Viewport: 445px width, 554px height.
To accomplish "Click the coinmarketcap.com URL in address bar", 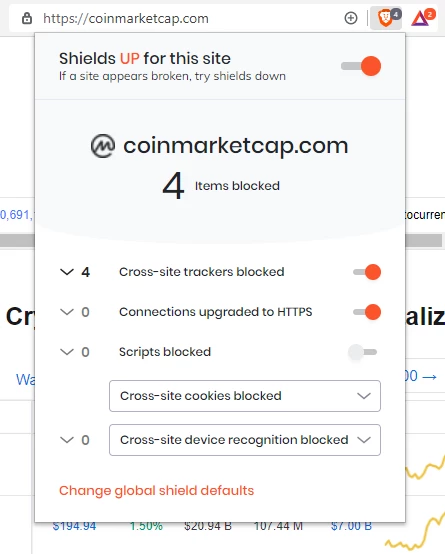I will (126, 18).
